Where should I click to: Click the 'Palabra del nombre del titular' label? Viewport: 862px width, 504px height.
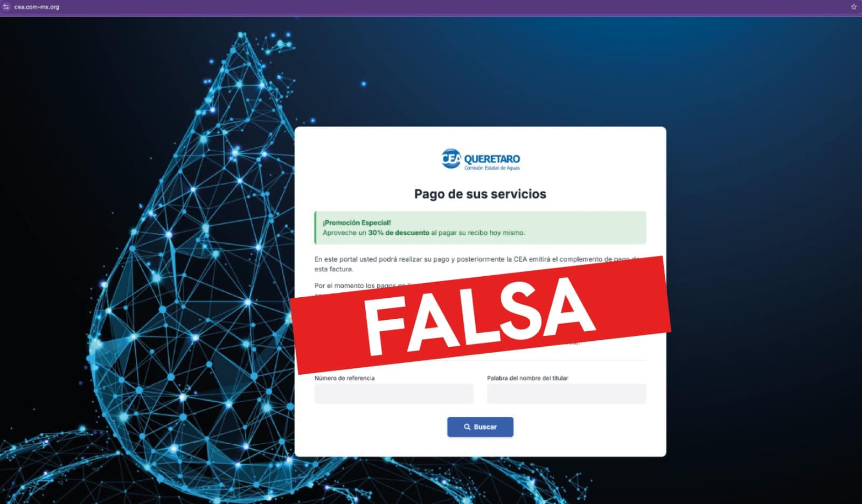[x=527, y=378]
